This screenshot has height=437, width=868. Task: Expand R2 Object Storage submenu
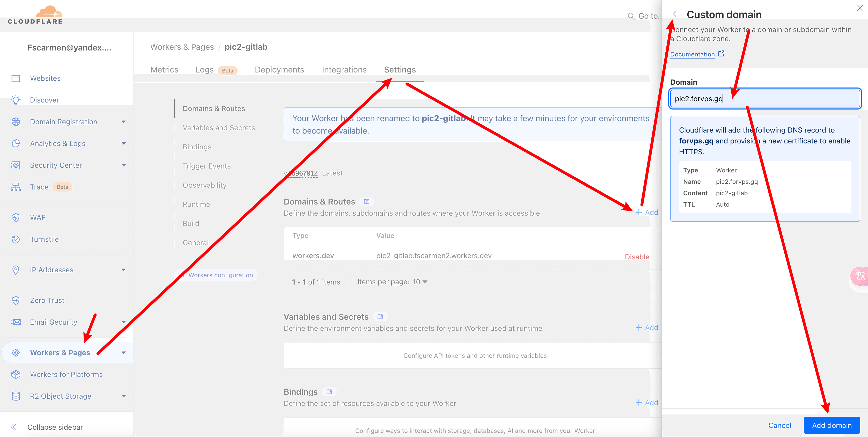[124, 396]
